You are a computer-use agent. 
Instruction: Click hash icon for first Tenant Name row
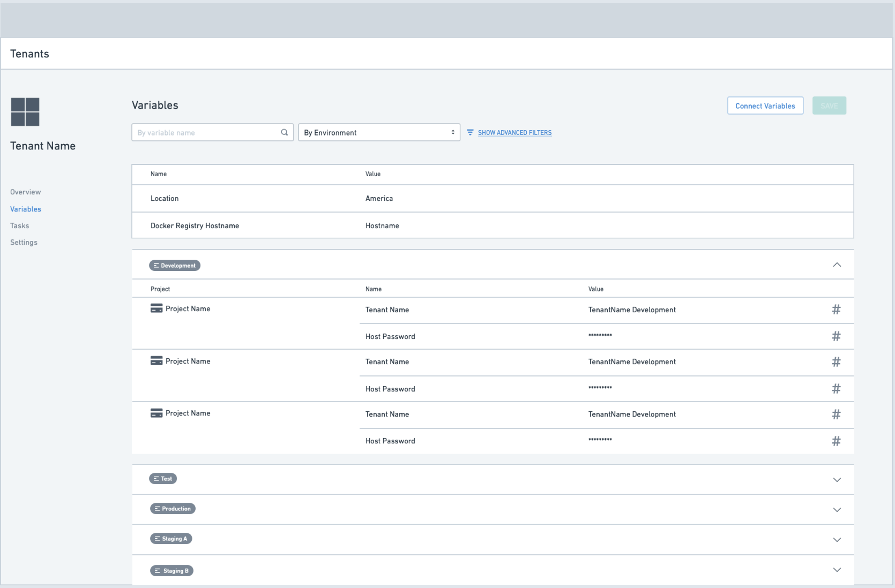click(x=836, y=310)
